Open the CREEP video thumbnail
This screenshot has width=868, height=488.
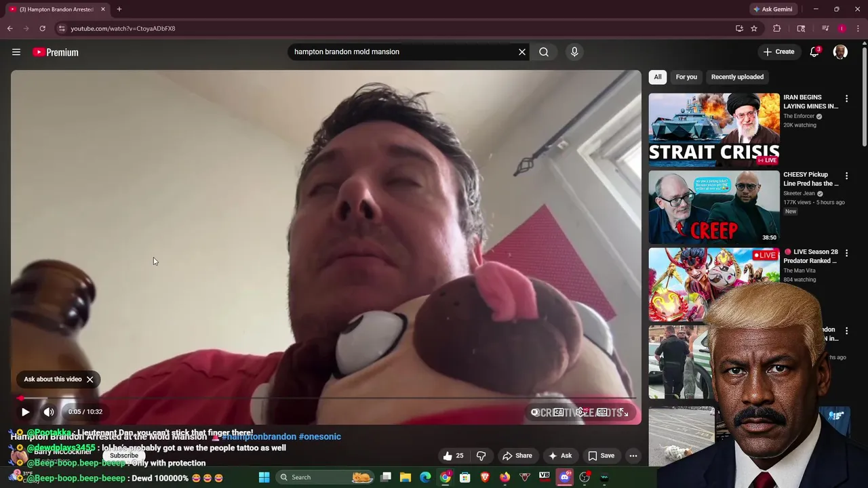(714, 207)
